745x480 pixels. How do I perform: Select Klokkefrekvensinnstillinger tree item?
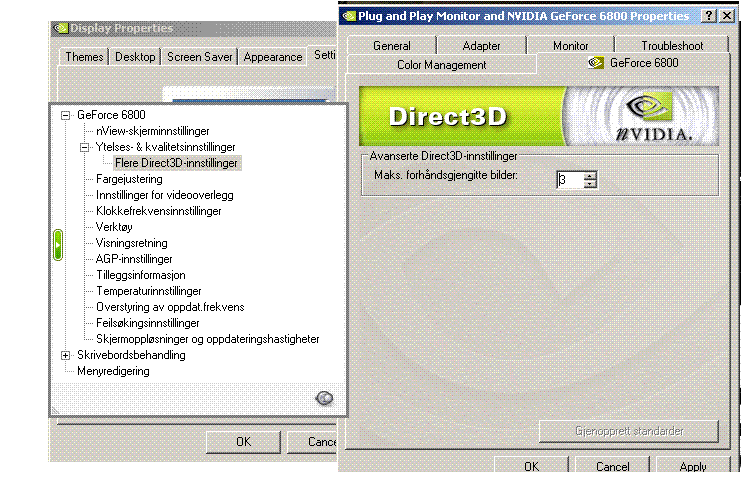[x=159, y=211]
